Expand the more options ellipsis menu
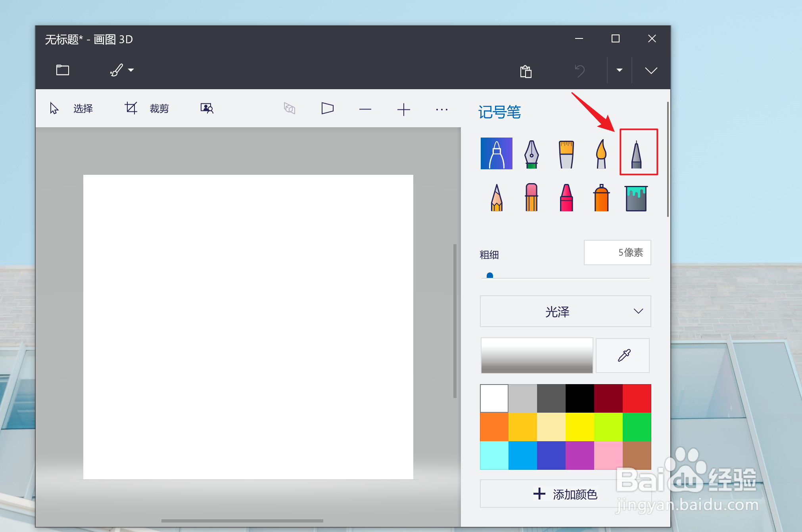The width and height of the screenshot is (802, 532). coord(441,109)
